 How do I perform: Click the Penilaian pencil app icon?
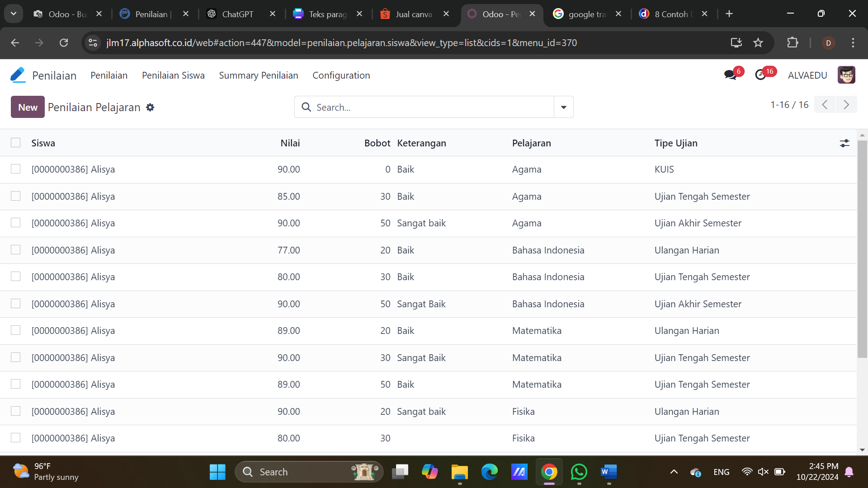pos(18,75)
